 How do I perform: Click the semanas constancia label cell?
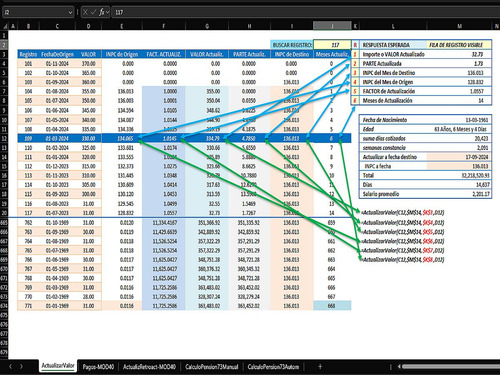[x=393, y=148]
